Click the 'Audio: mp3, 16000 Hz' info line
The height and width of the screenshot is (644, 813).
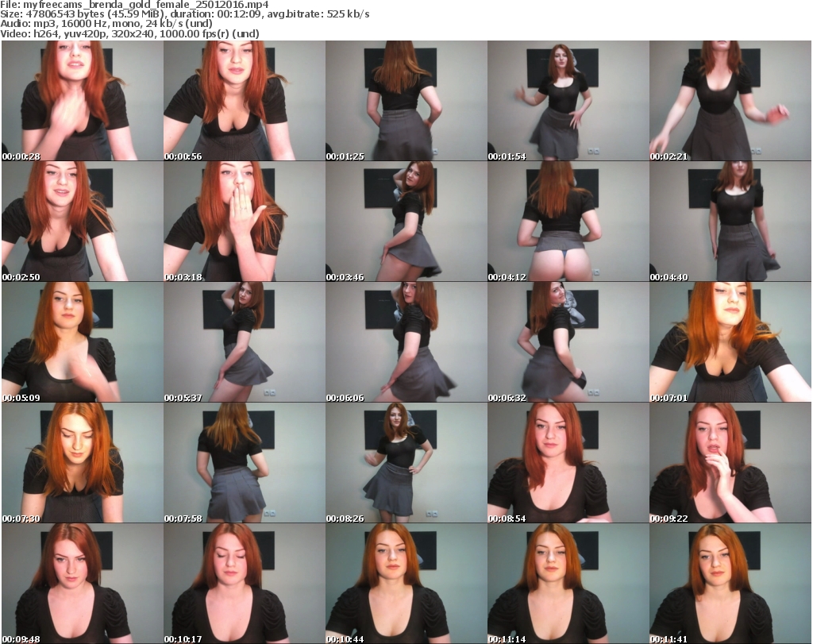(x=106, y=23)
